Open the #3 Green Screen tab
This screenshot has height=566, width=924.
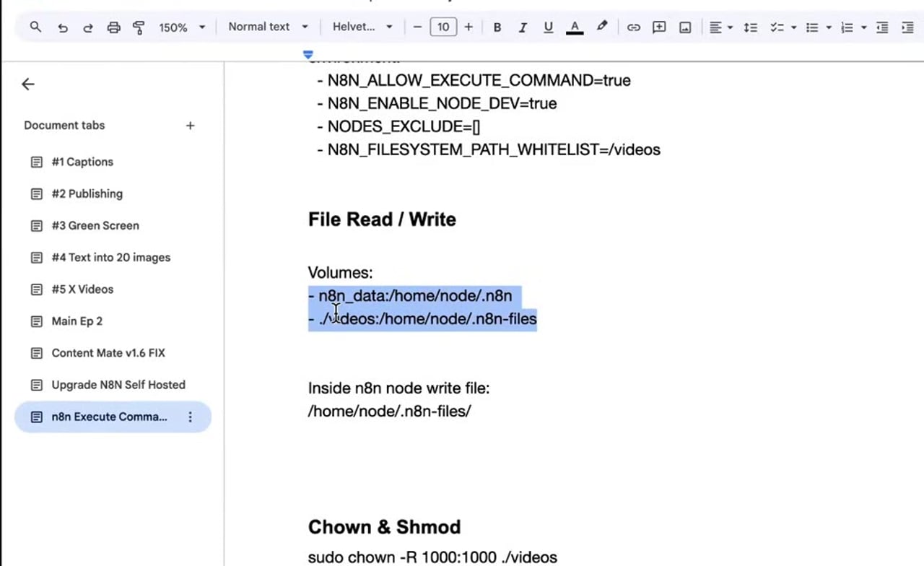112,225
